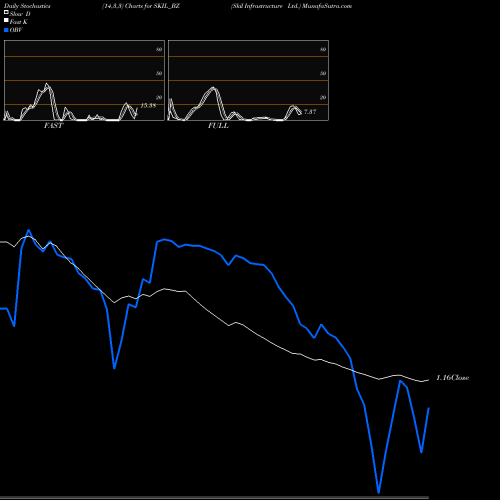The width and height of the screenshot is (500, 500).
Task: Click the 80 level label in FAST chart
Action: point(159,49)
